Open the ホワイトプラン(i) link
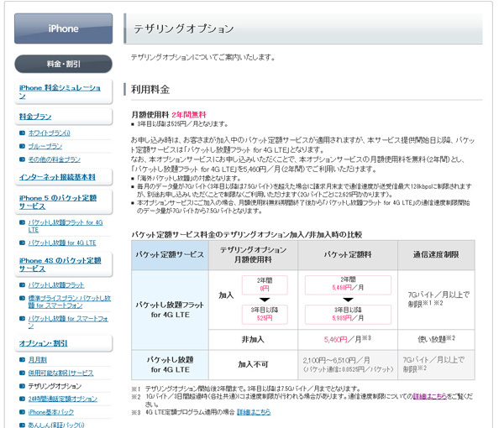504x428 pixels. [x=52, y=133]
